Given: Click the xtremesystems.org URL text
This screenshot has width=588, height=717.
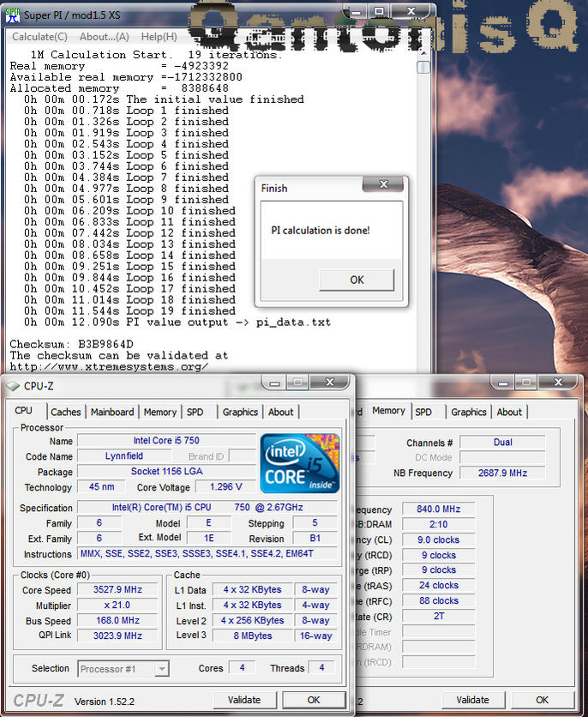Looking at the screenshot, I should [x=109, y=367].
